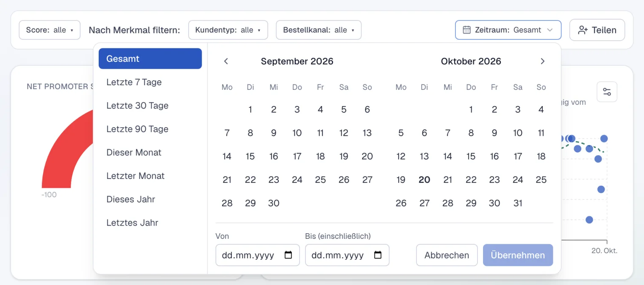Open calendar picker in Von field
This screenshot has height=285, width=644.
coord(288,255)
